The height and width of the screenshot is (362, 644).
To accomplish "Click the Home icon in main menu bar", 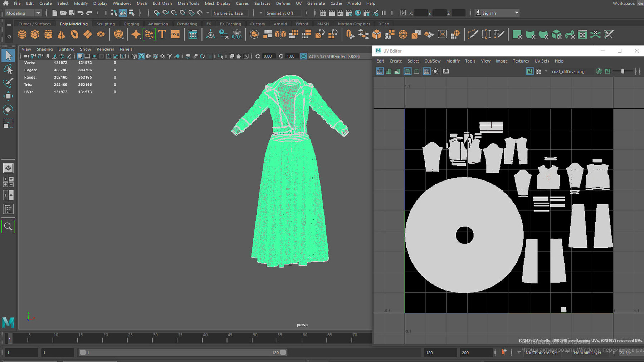I will pyautogui.click(x=6, y=3).
